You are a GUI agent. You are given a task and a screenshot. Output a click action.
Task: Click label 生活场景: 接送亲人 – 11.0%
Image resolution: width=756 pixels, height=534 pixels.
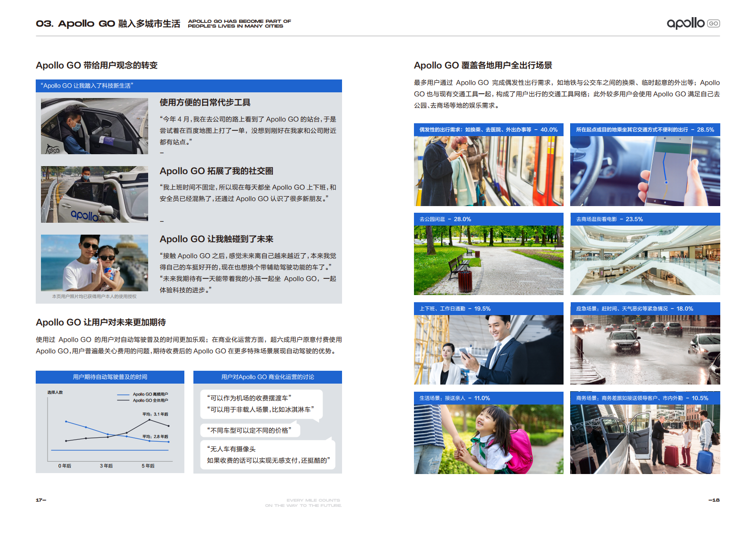click(488, 398)
